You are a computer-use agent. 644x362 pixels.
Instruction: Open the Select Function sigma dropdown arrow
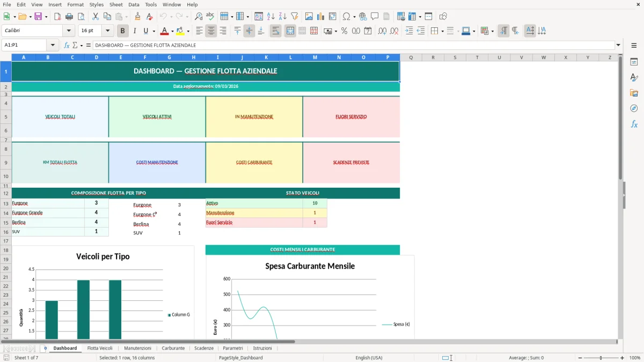coord(82,45)
